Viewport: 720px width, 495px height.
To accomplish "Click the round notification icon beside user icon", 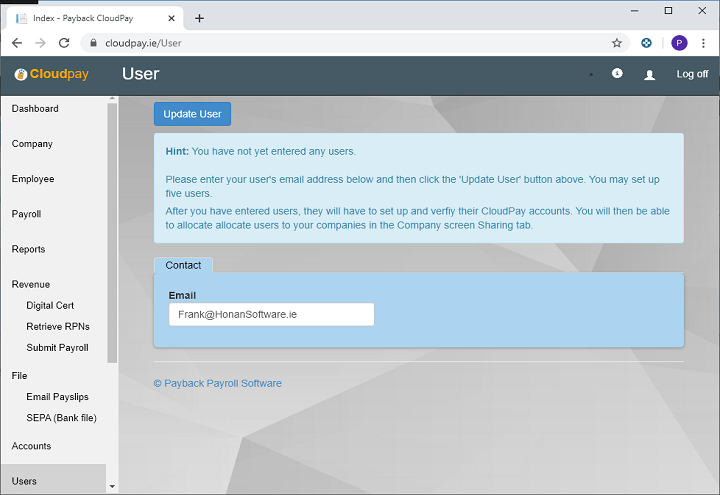I will coord(617,74).
